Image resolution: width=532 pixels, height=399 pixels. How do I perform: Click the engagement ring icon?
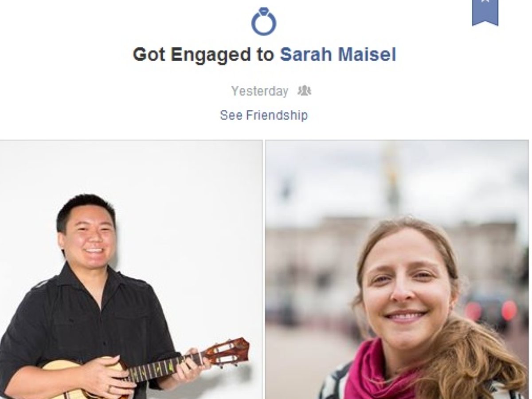pyautogui.click(x=264, y=21)
